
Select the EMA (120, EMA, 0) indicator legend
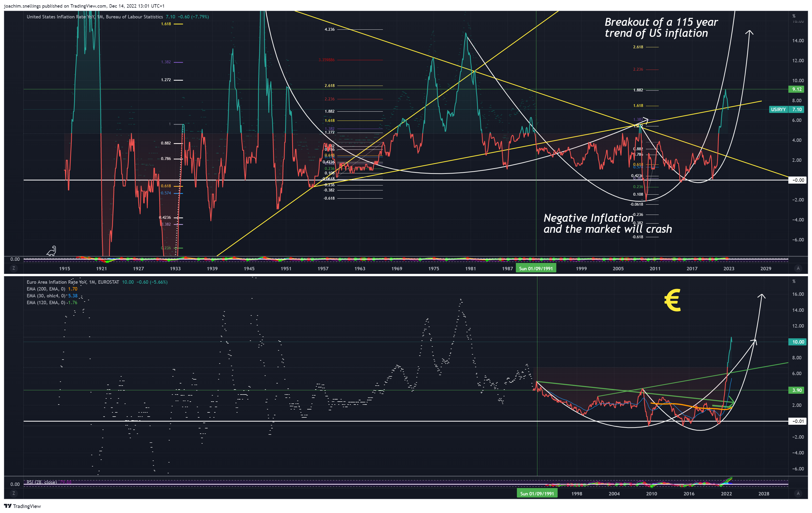46,302
